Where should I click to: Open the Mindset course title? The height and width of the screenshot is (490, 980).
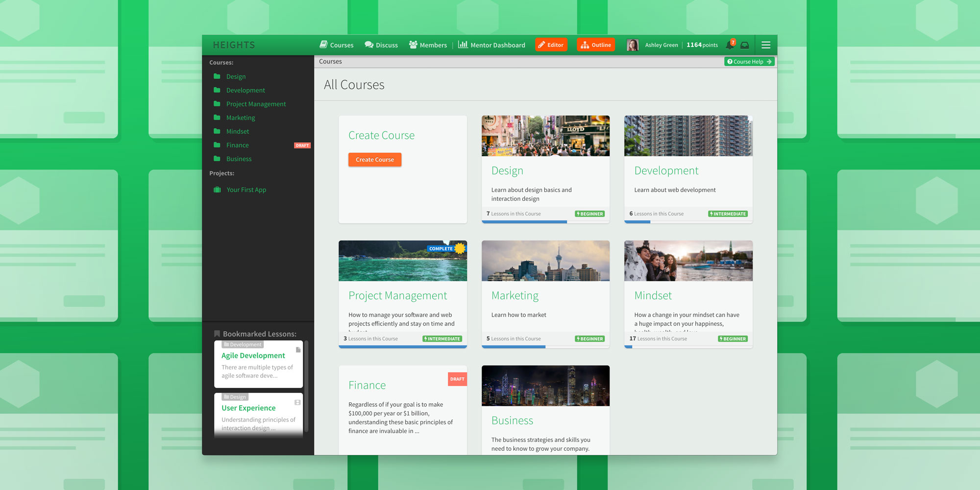coord(653,295)
